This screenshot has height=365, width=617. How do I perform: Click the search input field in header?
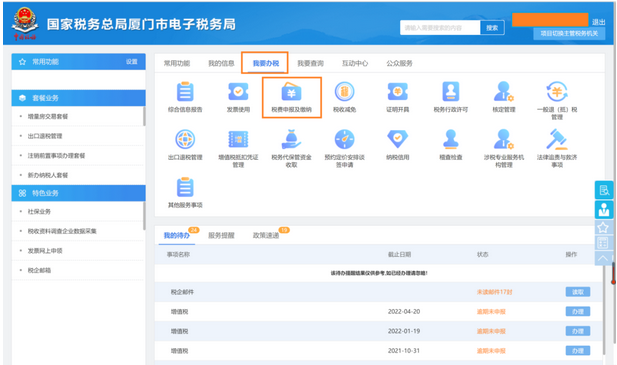click(440, 28)
